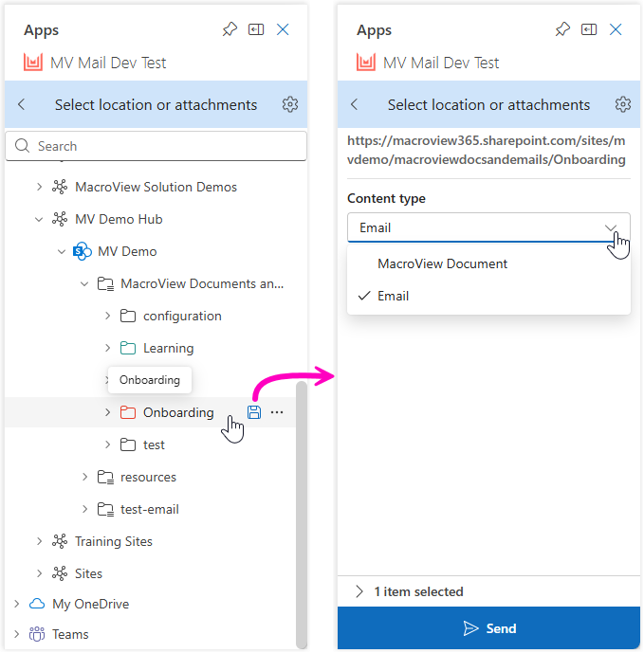This screenshot has width=644, height=653.
Task: Click the MV Mail Dev Test logo in left panel
Action: [33, 63]
